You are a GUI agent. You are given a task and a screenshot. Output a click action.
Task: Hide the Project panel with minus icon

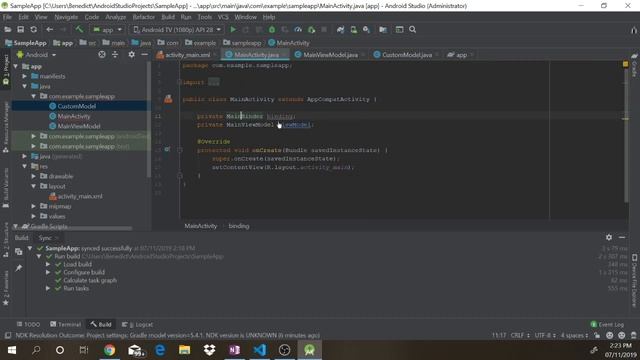pos(144,54)
